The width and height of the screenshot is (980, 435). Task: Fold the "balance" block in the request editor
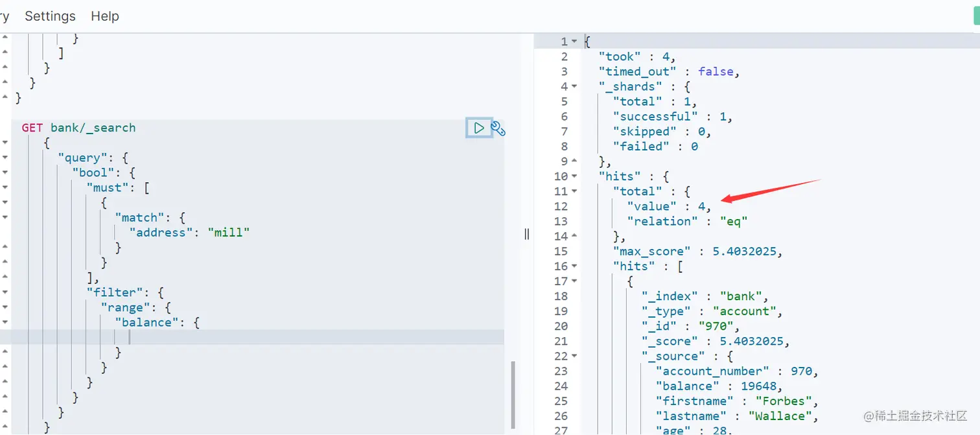tap(5, 322)
